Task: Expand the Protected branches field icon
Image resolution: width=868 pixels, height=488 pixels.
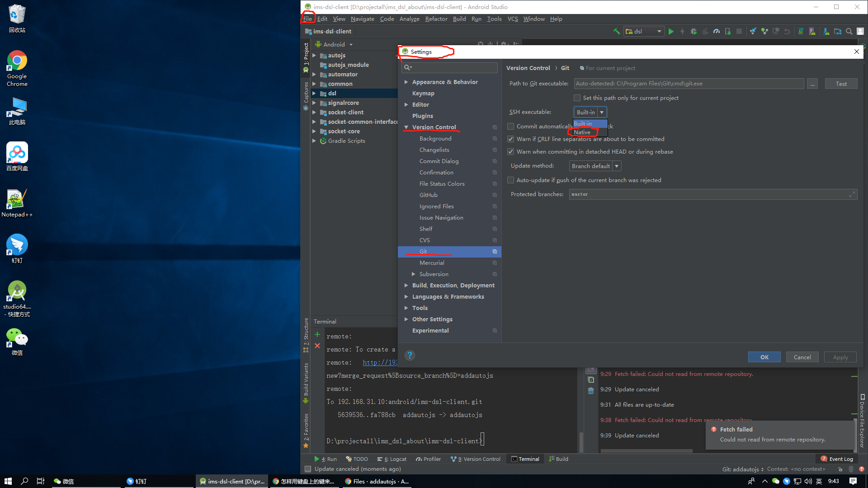Action: (x=852, y=194)
